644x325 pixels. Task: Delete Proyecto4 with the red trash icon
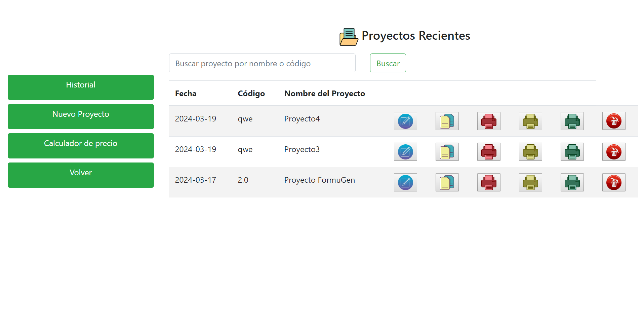[614, 121]
